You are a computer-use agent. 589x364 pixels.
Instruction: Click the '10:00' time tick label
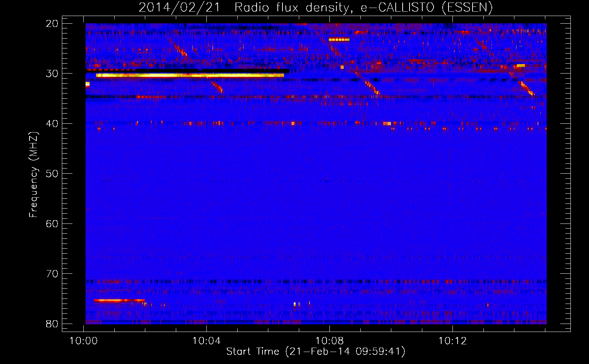pyautogui.click(x=84, y=341)
